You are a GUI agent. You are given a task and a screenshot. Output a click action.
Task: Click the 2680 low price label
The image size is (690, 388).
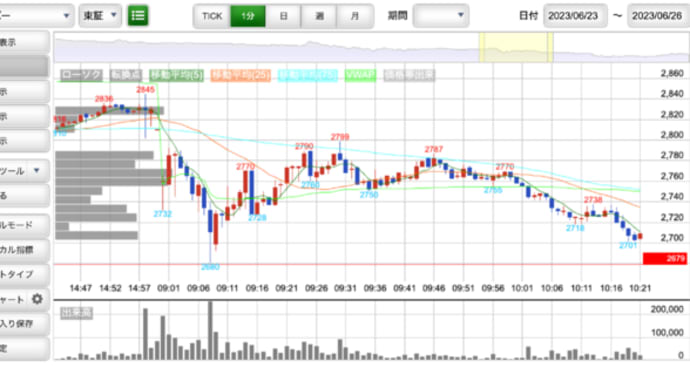(x=210, y=267)
